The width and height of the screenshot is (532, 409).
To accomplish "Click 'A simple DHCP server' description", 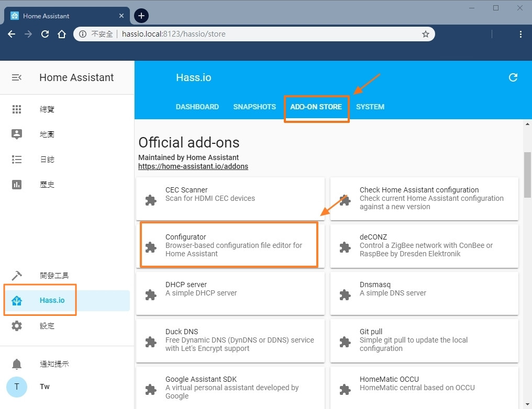I will click(201, 293).
